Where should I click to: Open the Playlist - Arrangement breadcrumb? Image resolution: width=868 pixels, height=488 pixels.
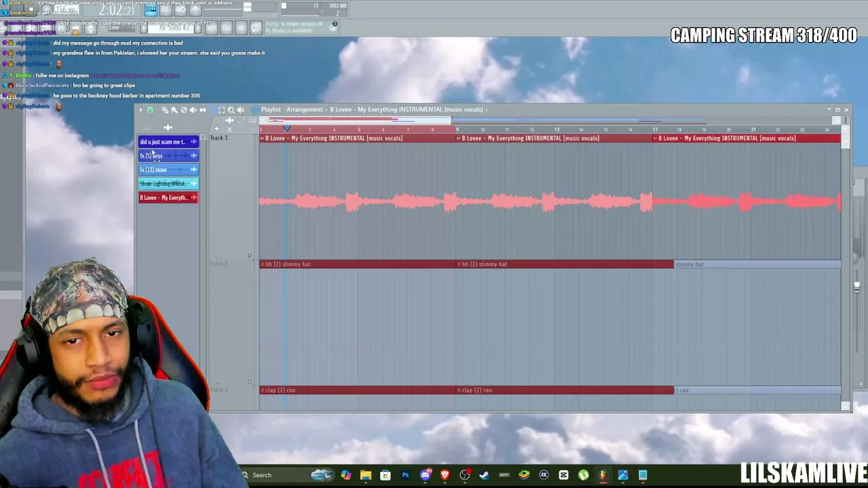(292, 110)
